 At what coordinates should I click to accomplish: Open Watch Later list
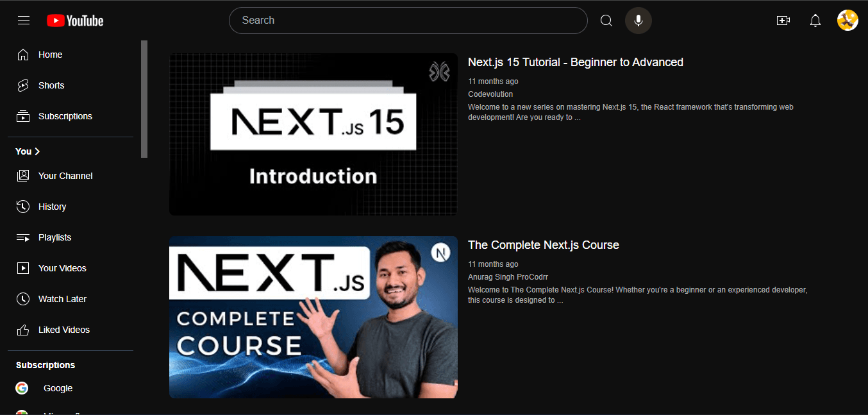(62, 299)
